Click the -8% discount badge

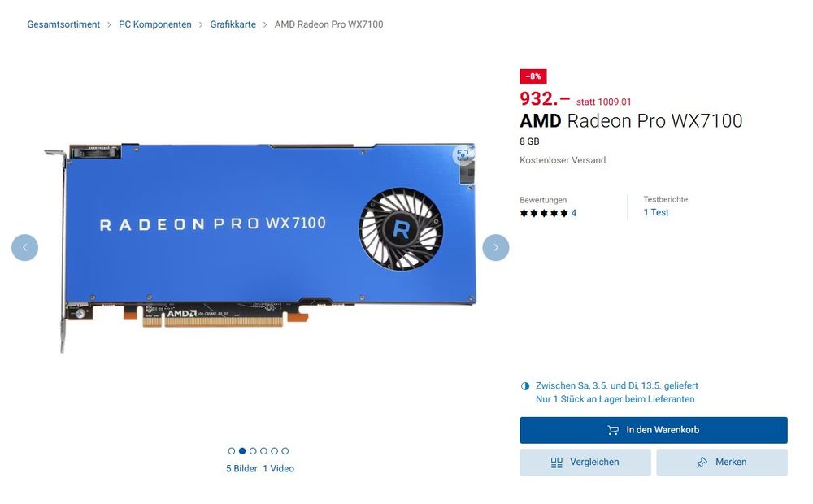point(533,76)
